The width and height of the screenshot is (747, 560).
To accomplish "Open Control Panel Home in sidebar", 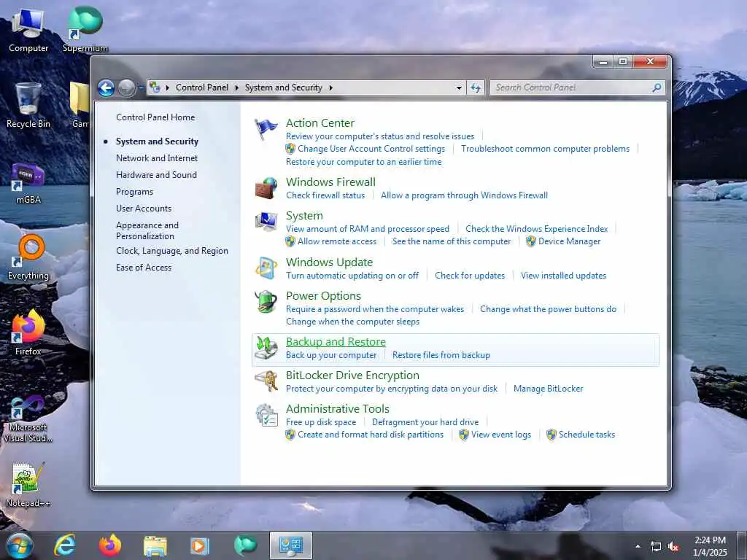I will (155, 117).
